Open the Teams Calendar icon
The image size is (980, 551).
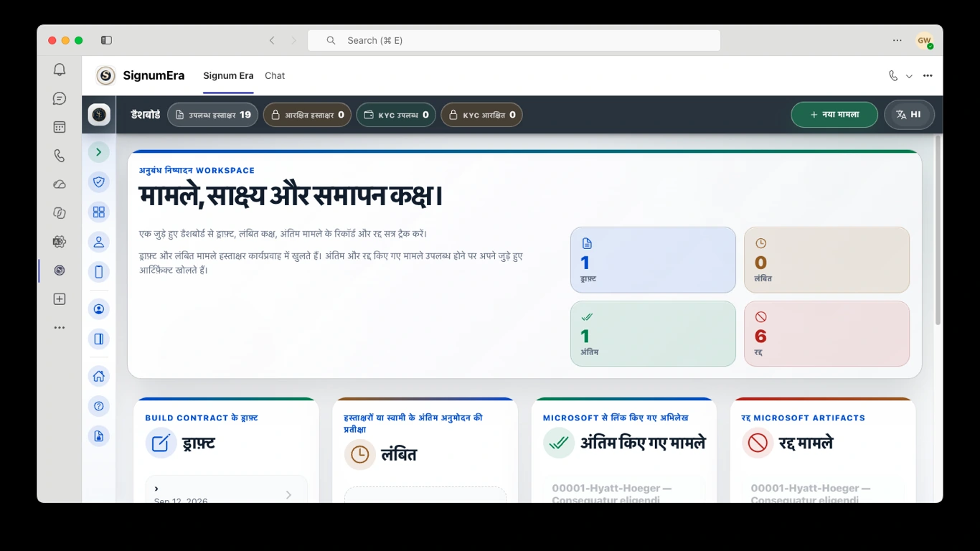tap(60, 127)
